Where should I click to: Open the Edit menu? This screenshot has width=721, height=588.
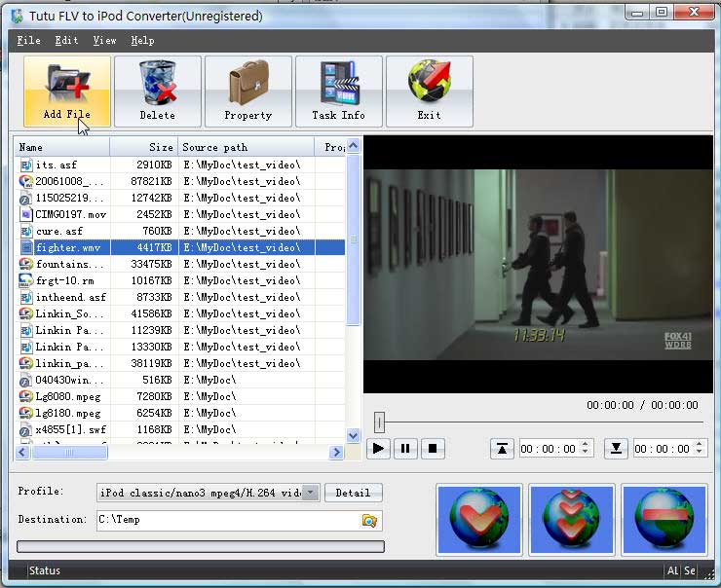point(66,41)
